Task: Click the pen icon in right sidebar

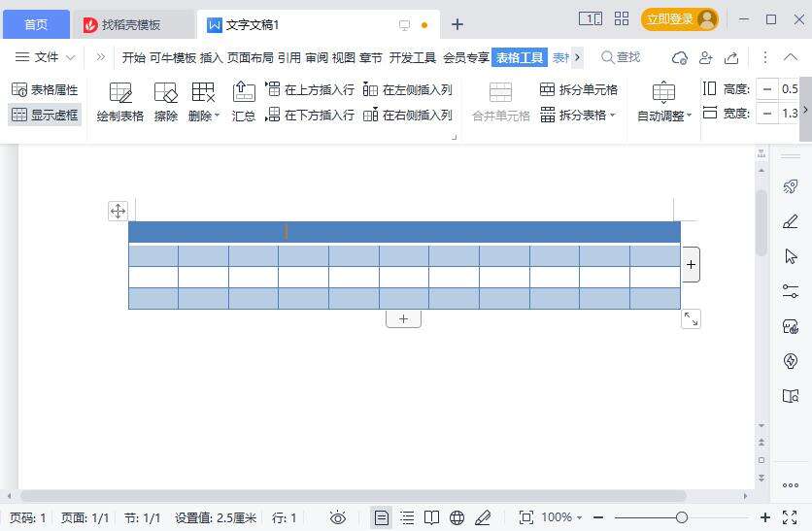Action: tap(791, 221)
